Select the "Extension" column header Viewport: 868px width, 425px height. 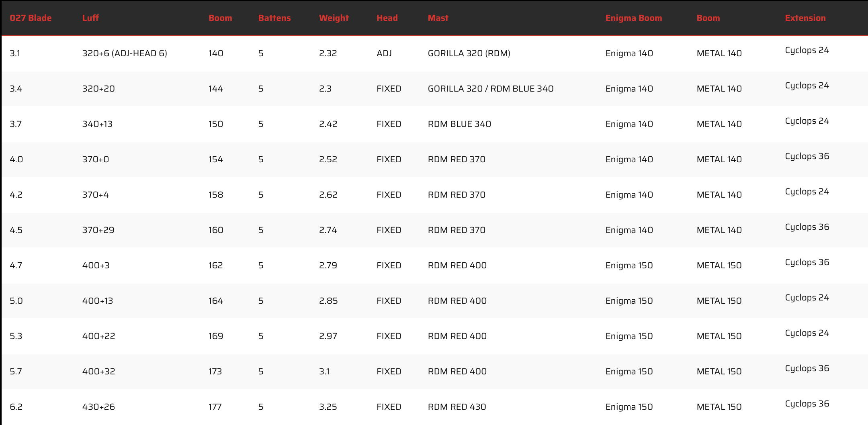[x=805, y=18]
